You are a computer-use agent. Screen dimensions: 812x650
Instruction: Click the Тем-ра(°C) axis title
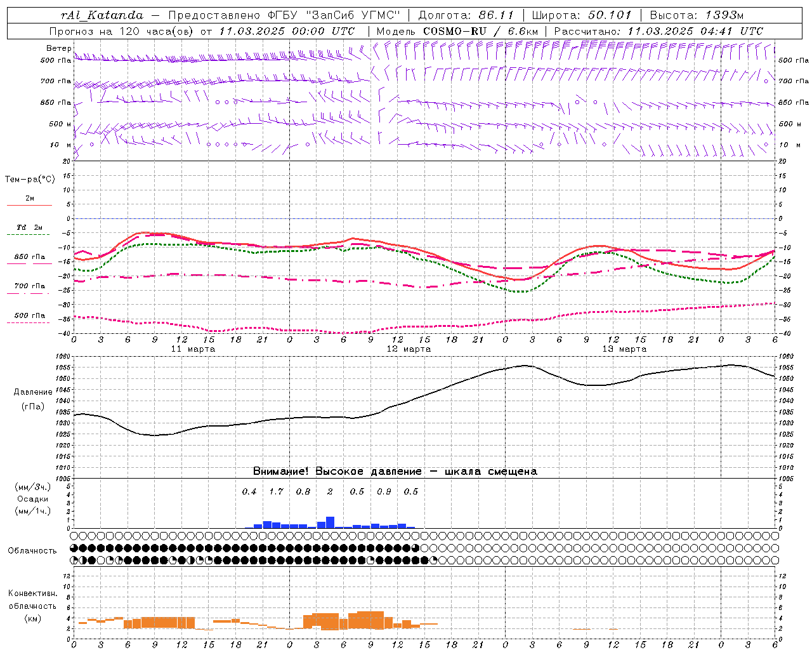pos(30,180)
